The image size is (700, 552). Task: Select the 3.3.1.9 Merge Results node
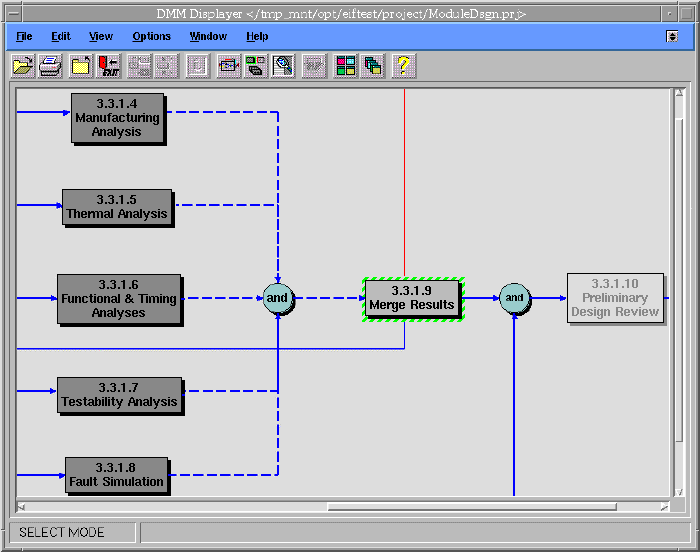click(x=411, y=298)
